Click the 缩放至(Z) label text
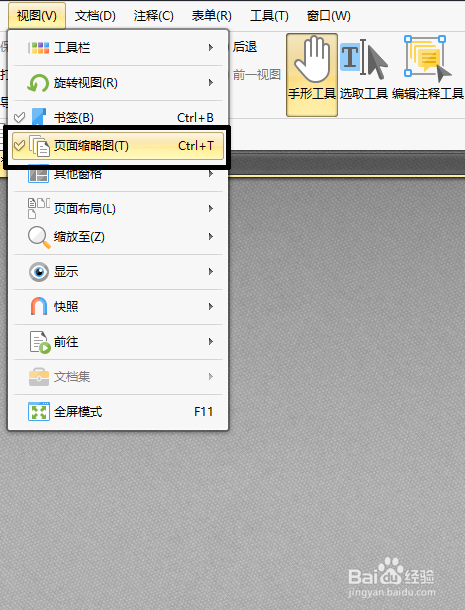The image size is (465, 610). pos(79,237)
